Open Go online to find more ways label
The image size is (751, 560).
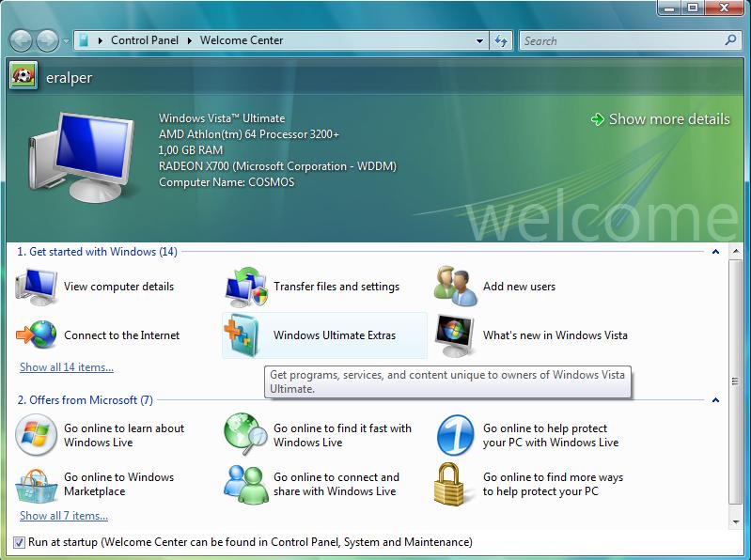tap(553, 484)
